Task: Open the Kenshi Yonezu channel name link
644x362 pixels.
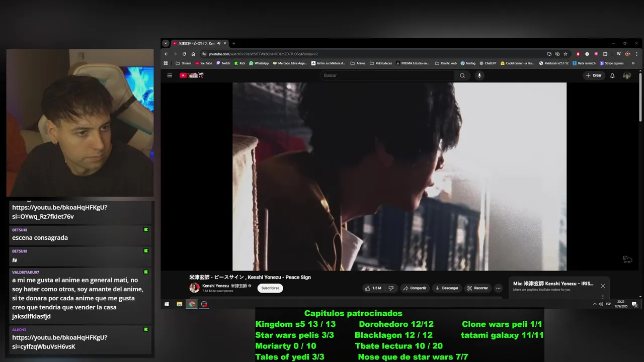Action: 224,286
